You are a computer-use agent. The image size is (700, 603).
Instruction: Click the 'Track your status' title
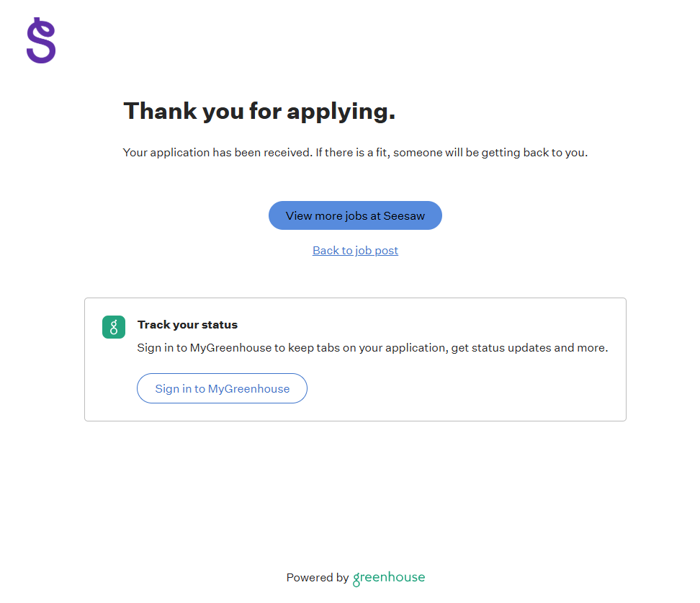pos(187,325)
